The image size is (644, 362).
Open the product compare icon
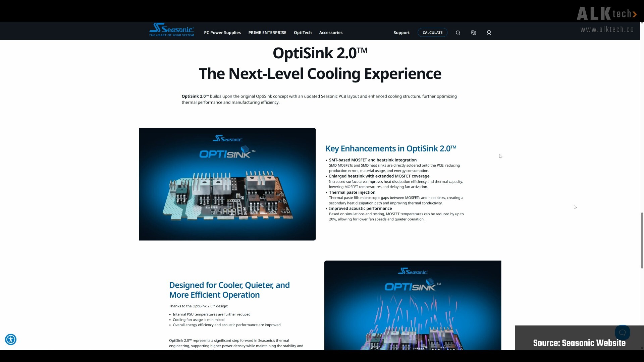point(473,33)
